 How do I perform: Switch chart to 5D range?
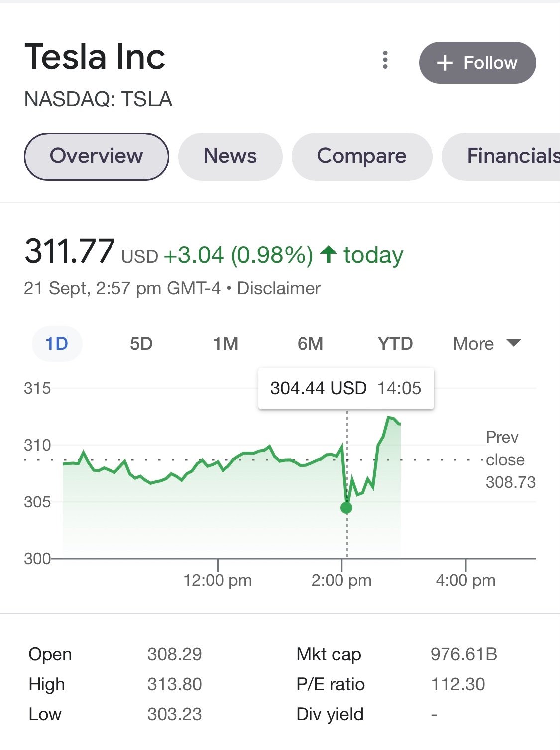(x=141, y=344)
